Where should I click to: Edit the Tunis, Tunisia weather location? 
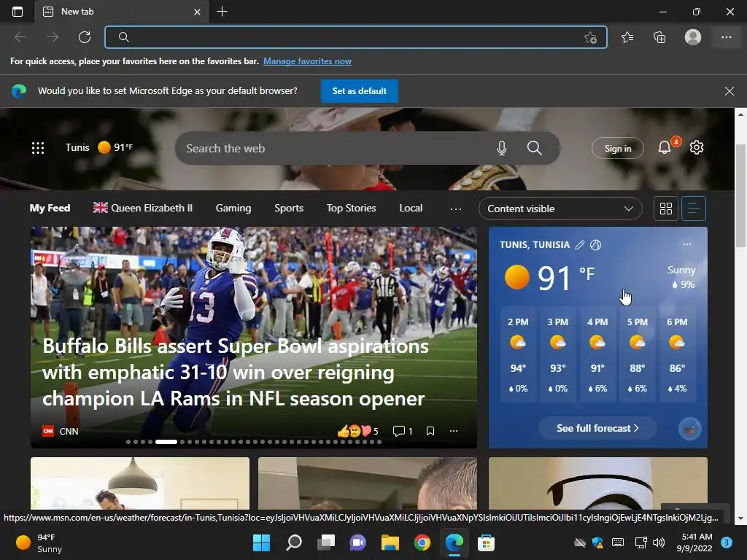pyautogui.click(x=580, y=245)
